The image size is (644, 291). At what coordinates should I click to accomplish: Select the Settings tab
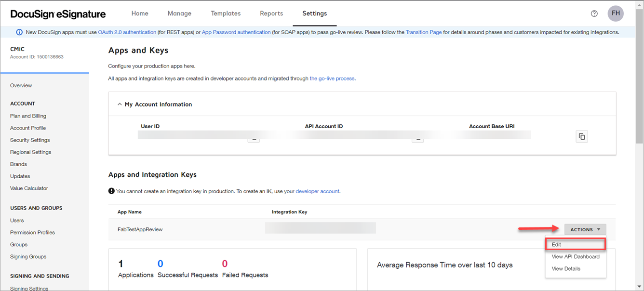(x=315, y=13)
